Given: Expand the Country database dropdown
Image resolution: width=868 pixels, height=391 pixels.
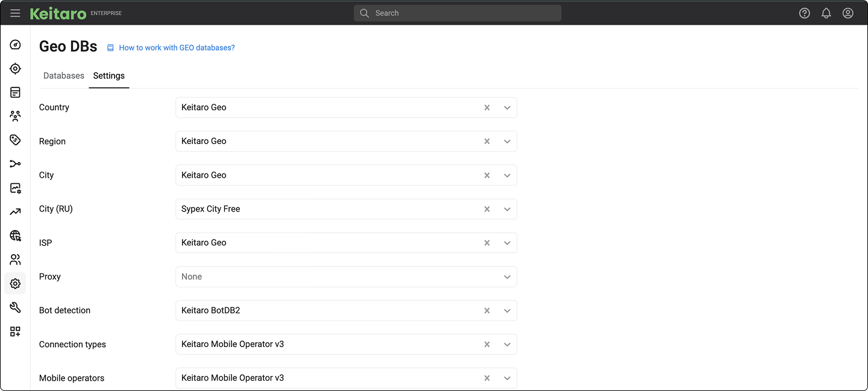Looking at the screenshot, I should click(507, 108).
